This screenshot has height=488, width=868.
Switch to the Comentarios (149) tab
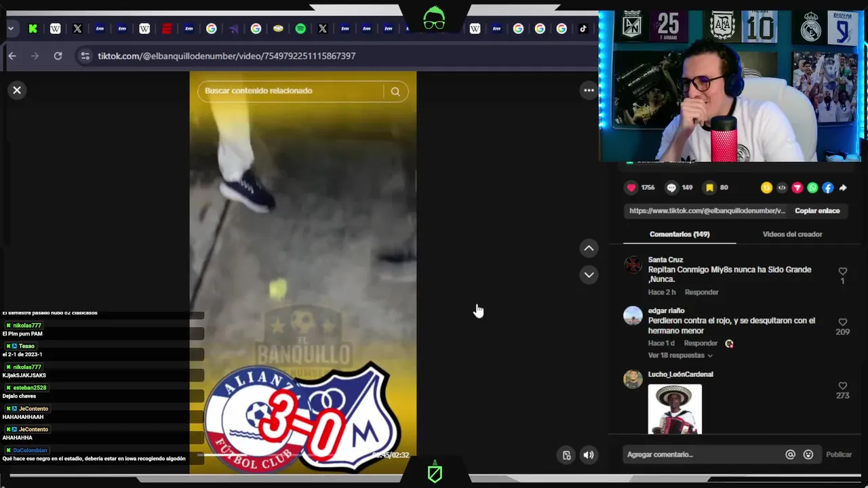click(679, 234)
